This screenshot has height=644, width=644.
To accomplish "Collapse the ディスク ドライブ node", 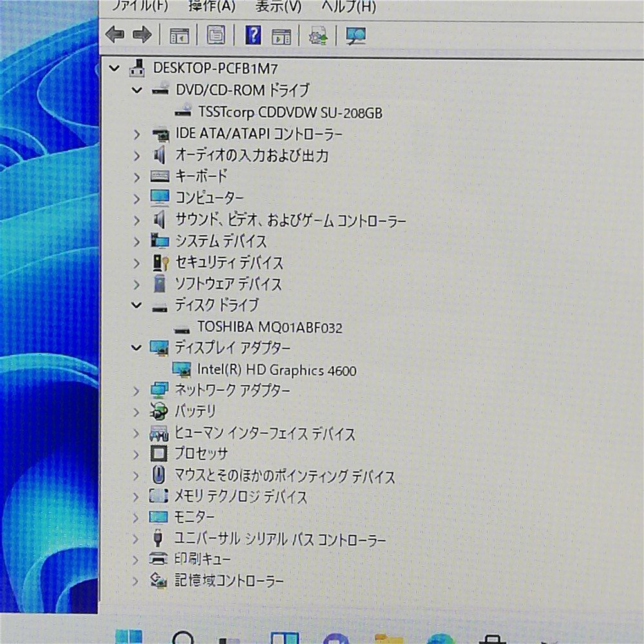I will pyautogui.click(x=137, y=305).
